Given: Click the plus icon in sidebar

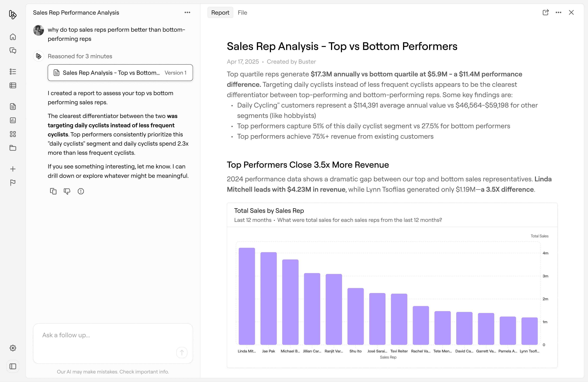Looking at the screenshot, I should point(13,169).
